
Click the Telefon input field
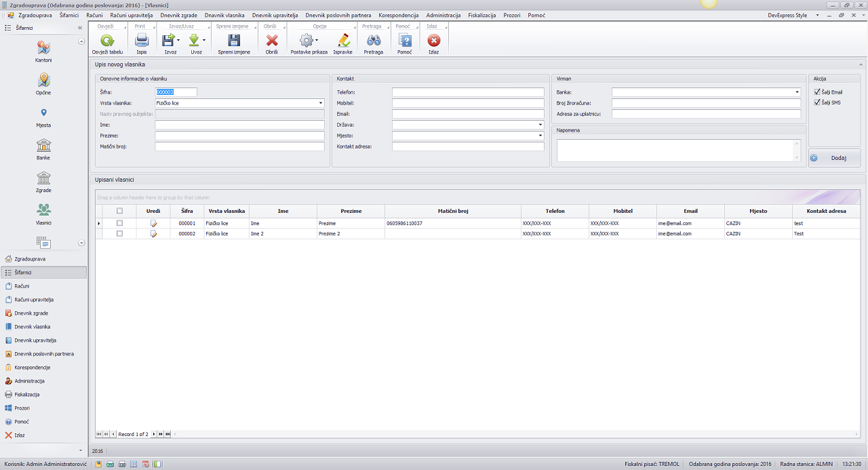click(x=468, y=92)
